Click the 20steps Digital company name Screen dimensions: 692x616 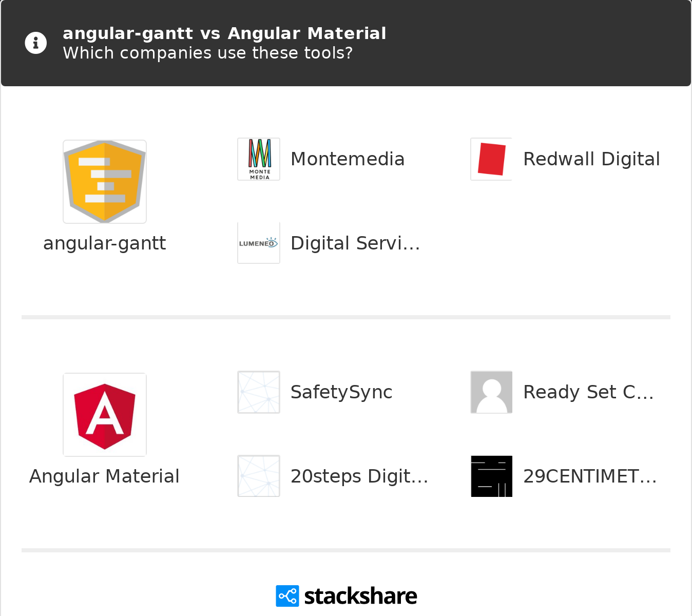pos(359,476)
